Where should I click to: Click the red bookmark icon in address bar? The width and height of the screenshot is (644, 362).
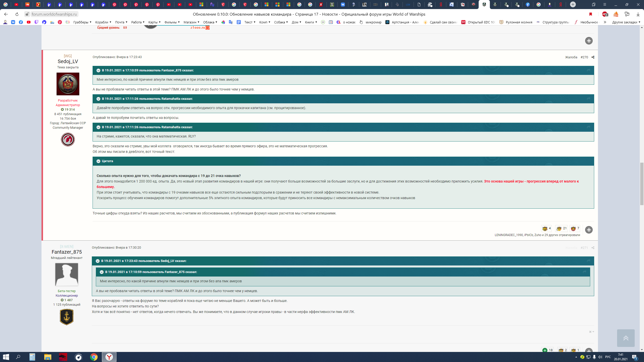coord(590,14)
